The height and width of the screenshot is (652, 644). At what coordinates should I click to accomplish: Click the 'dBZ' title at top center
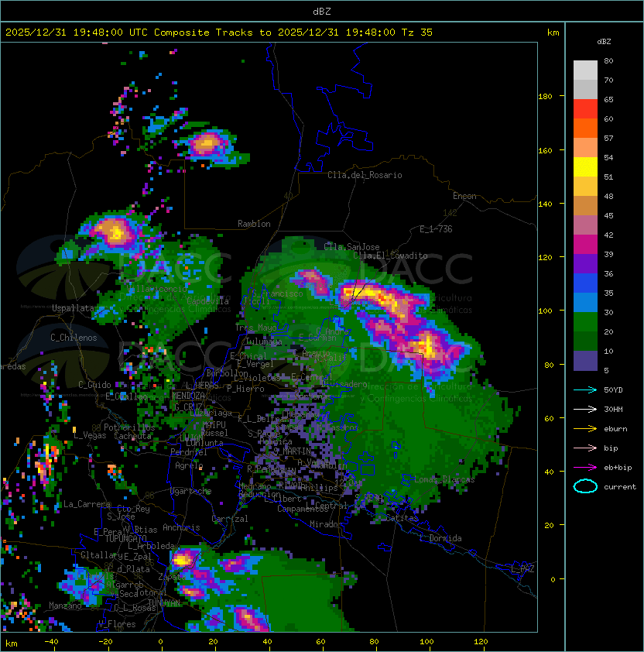coord(322,12)
